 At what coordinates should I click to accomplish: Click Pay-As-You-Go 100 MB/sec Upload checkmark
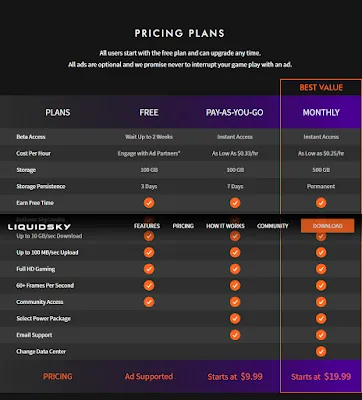coord(235,252)
